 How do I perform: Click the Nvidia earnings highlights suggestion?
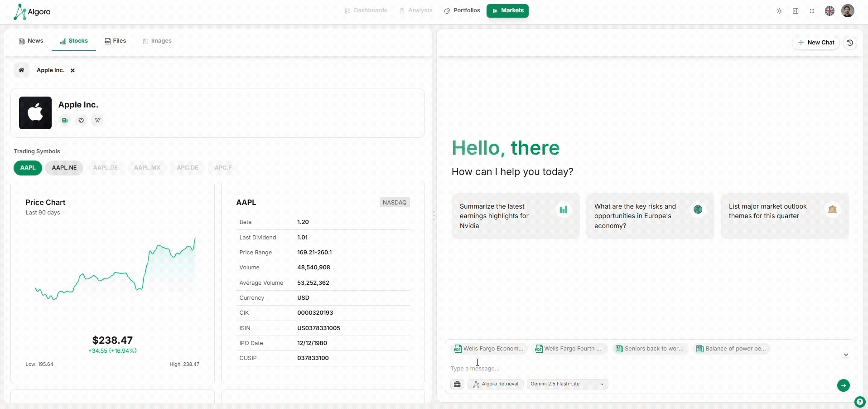tap(515, 216)
